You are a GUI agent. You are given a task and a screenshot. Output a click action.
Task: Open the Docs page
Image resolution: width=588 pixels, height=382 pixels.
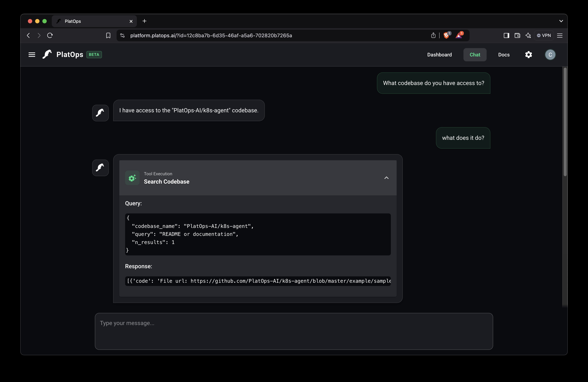pos(504,55)
